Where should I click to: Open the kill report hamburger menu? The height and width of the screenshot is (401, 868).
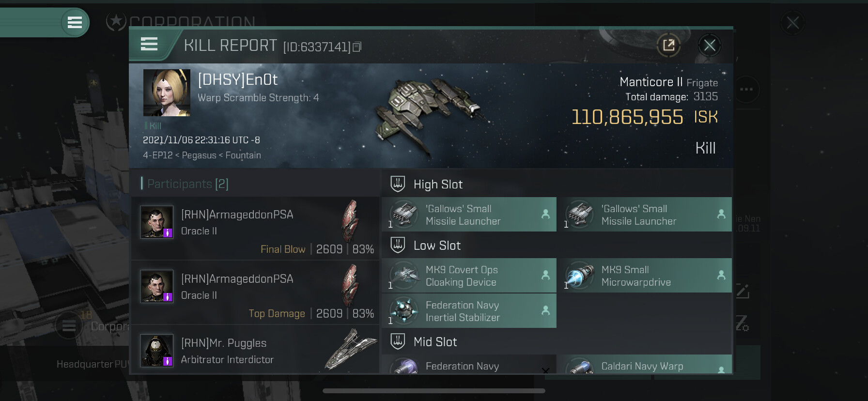click(x=149, y=44)
